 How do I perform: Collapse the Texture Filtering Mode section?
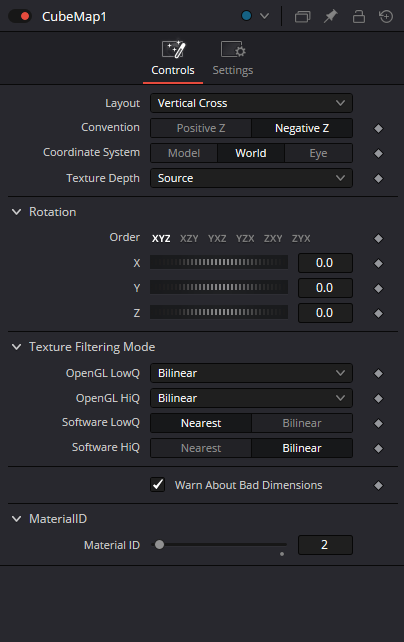click(x=16, y=347)
